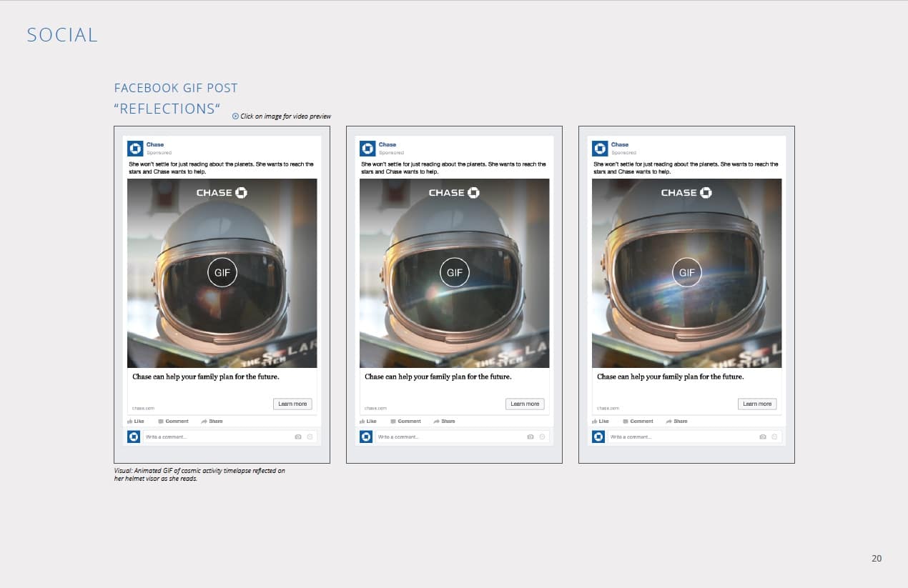Click the Chase avatar icon in the left post header
Image resolution: width=908 pixels, height=588 pixels.
pos(135,149)
